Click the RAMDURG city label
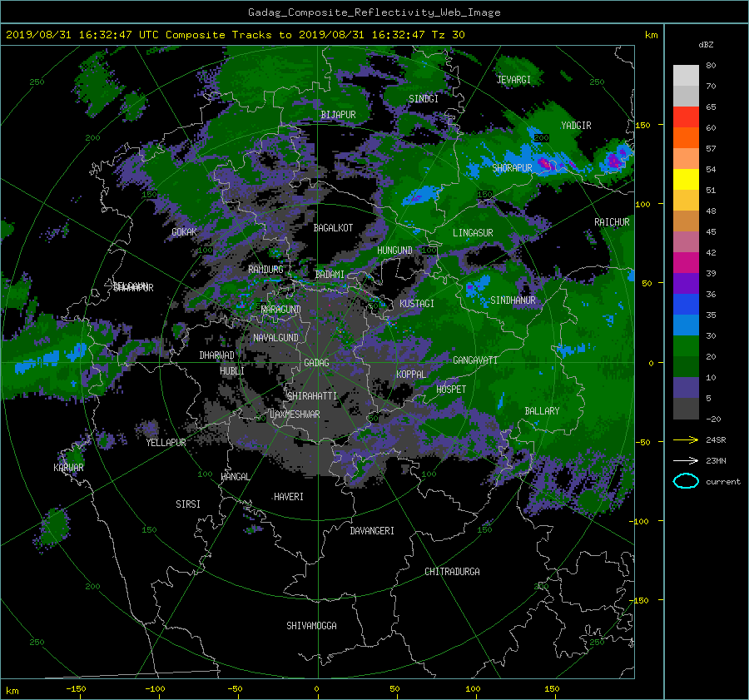The width and height of the screenshot is (749, 700). 265,270
